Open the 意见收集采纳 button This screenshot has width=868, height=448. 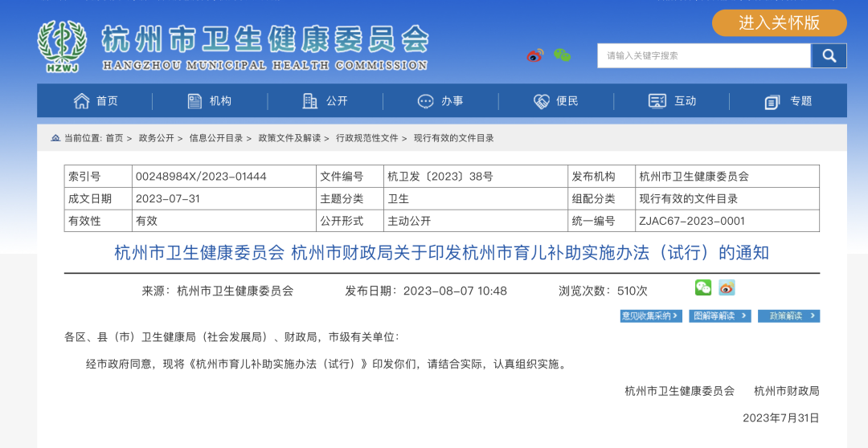click(651, 316)
